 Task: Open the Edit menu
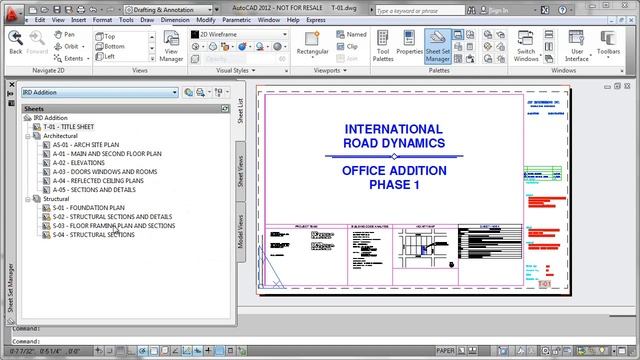pyautogui.click(x=40, y=20)
